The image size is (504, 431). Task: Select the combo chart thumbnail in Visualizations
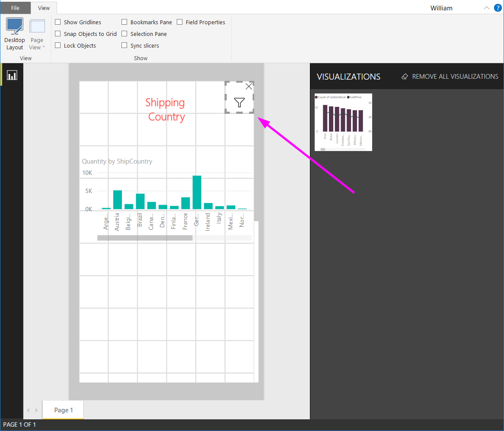[343, 122]
